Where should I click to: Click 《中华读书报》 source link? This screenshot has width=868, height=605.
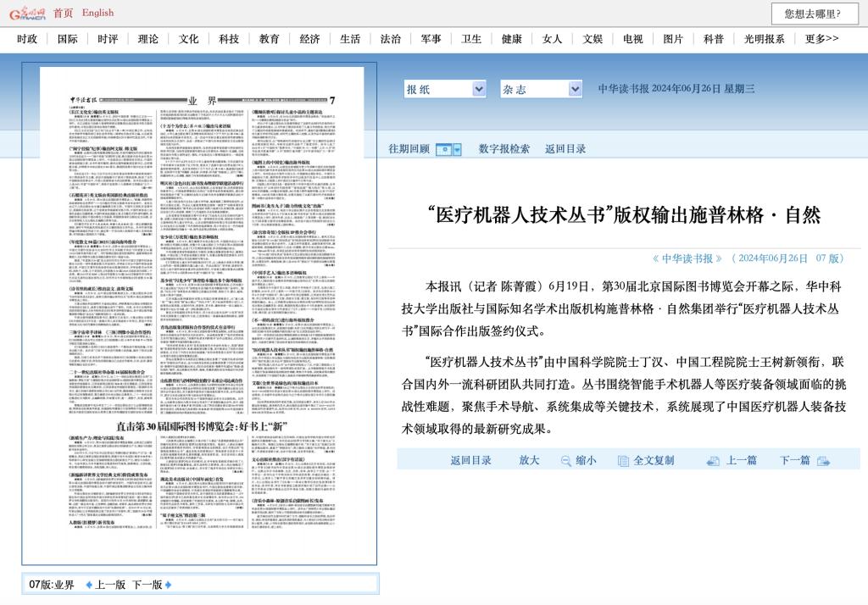687,258
